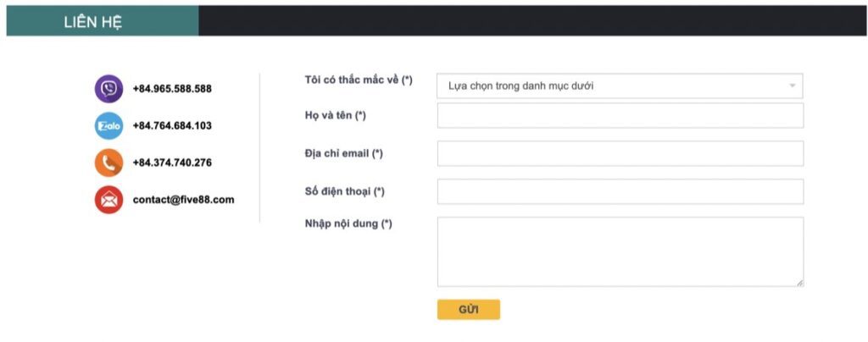Image resolution: width=868 pixels, height=342 pixels.
Task: Select Zalo number +84.764.684.103
Action: pyautogui.click(x=172, y=126)
